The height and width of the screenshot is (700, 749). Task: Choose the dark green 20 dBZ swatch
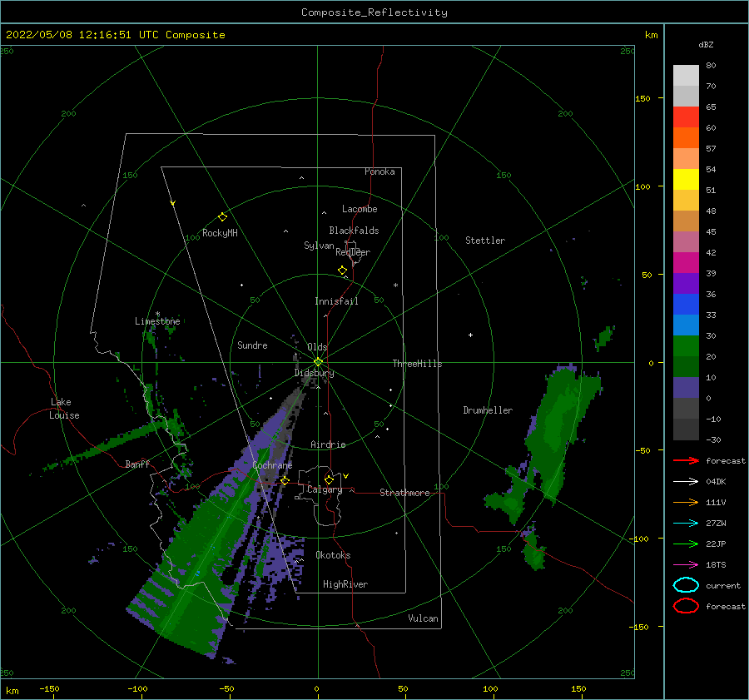coord(686,366)
